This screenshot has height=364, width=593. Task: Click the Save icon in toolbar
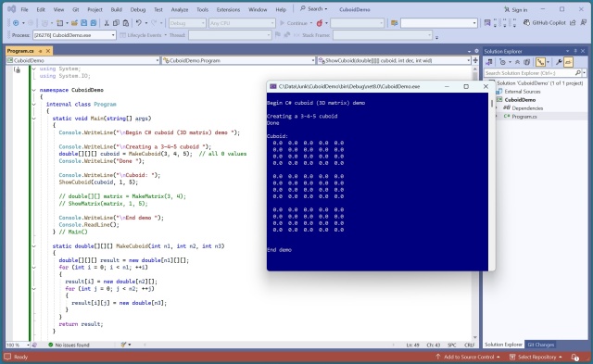pyautogui.click(x=84, y=23)
